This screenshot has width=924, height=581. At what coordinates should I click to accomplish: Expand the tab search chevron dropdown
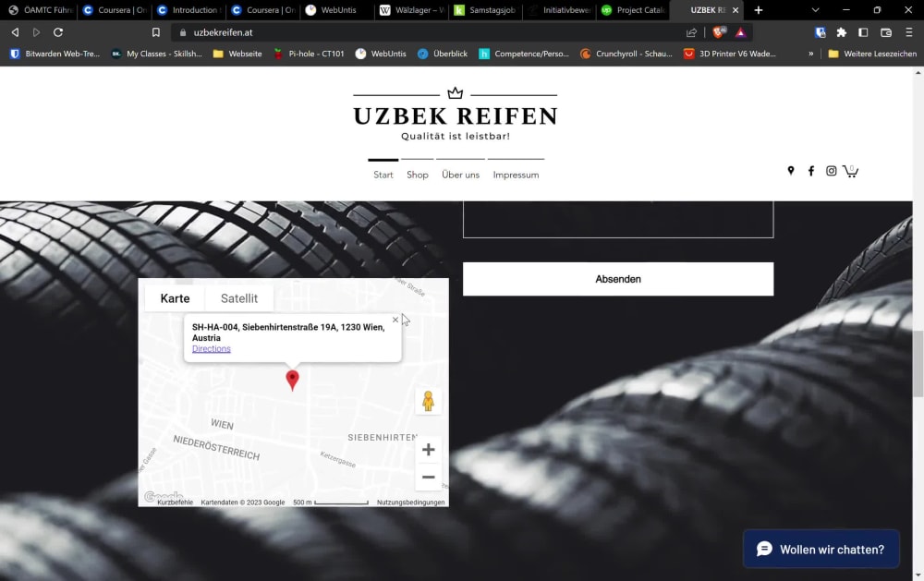[815, 10]
